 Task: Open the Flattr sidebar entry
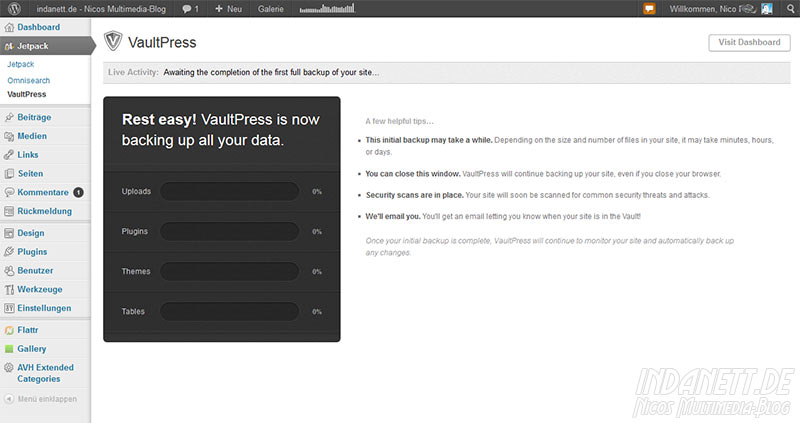coord(28,330)
